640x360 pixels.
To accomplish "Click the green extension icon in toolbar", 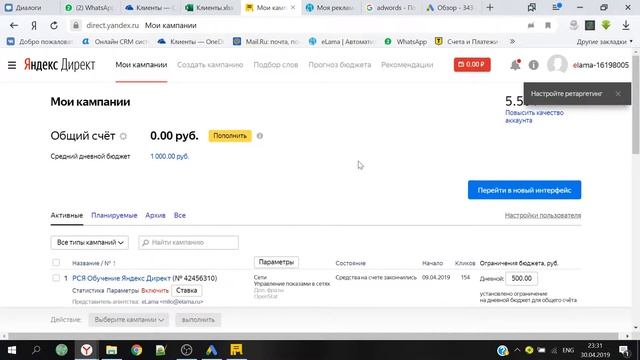I will click(606, 25).
